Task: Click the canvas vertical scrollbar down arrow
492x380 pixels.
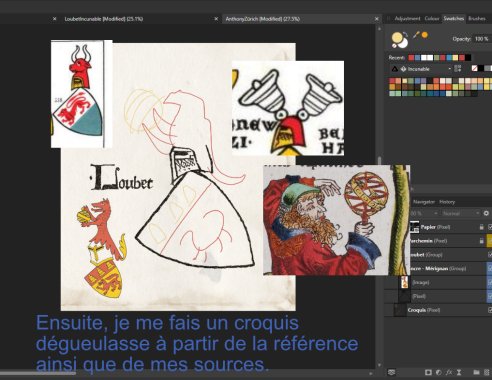Action: click(379, 366)
